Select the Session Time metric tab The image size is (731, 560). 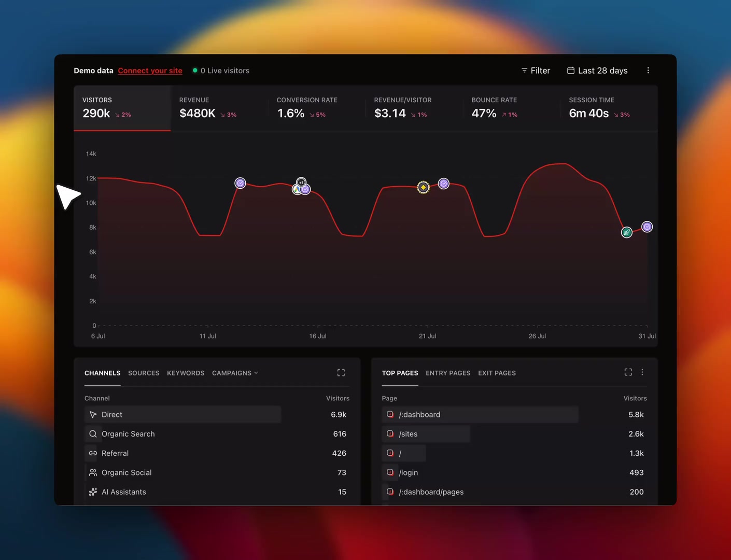(x=609, y=108)
